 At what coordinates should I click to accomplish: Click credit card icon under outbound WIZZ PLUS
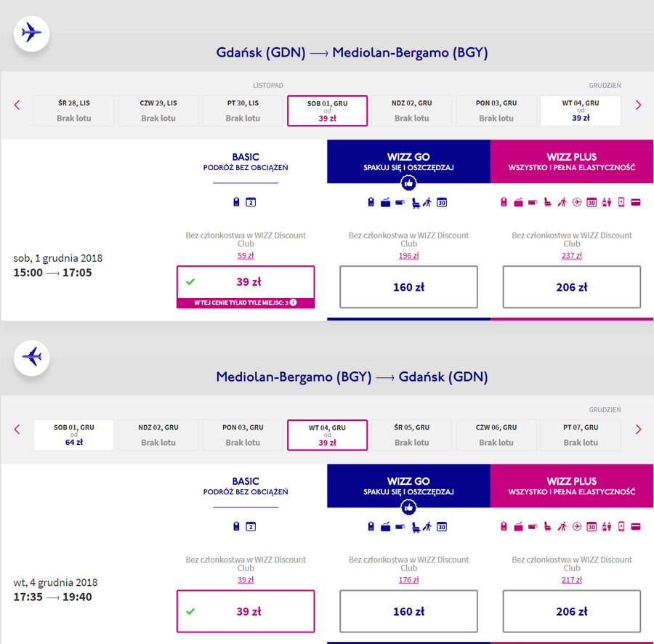636,203
